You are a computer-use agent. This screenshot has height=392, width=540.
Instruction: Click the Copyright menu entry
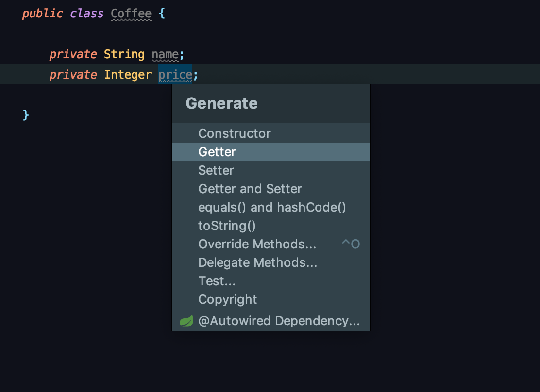228,299
